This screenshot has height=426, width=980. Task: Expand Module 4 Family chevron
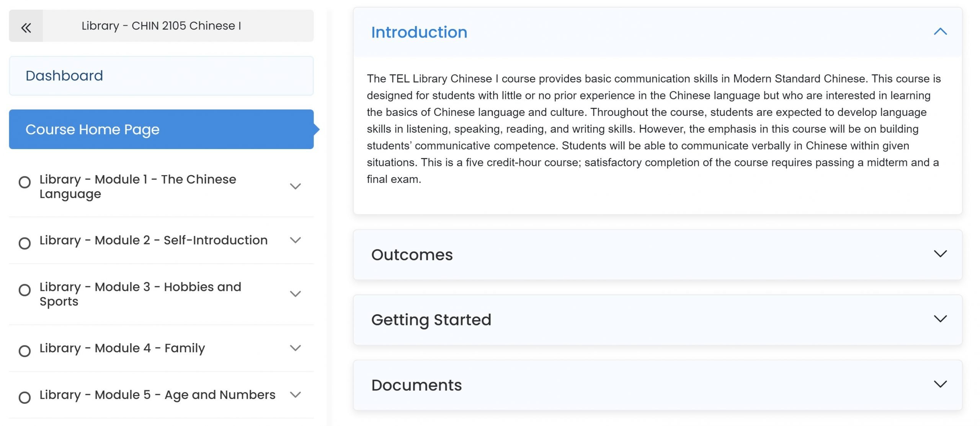click(x=295, y=348)
